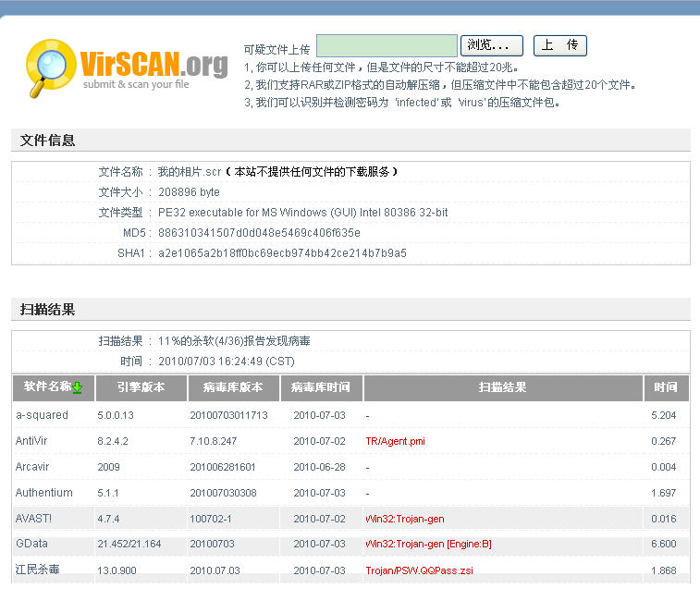Click the 扫描结果 column header
The image size is (700, 613).
click(x=502, y=387)
